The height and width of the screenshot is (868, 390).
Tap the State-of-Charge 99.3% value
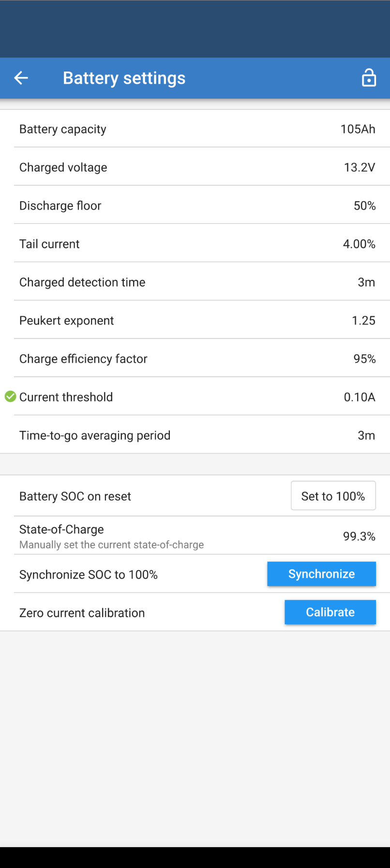[x=359, y=536]
